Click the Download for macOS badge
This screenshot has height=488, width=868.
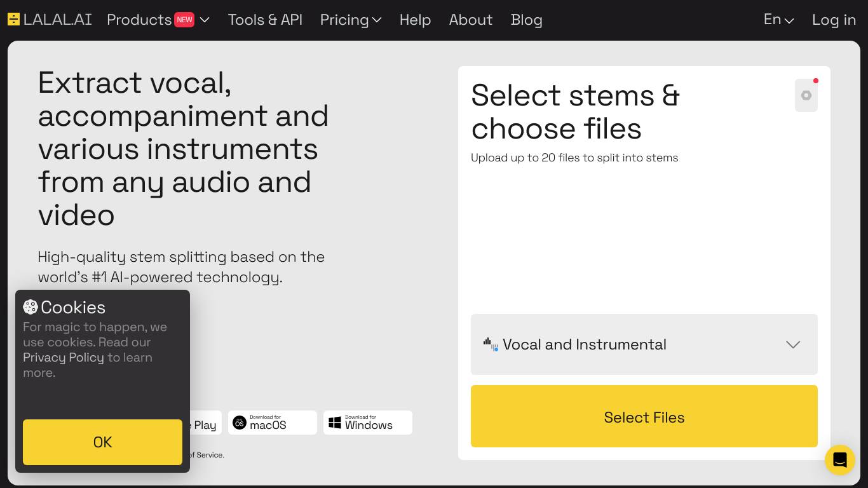click(272, 423)
